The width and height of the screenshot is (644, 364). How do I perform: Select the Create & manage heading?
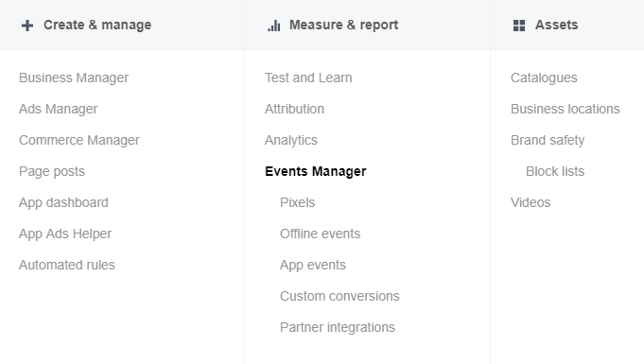(97, 26)
